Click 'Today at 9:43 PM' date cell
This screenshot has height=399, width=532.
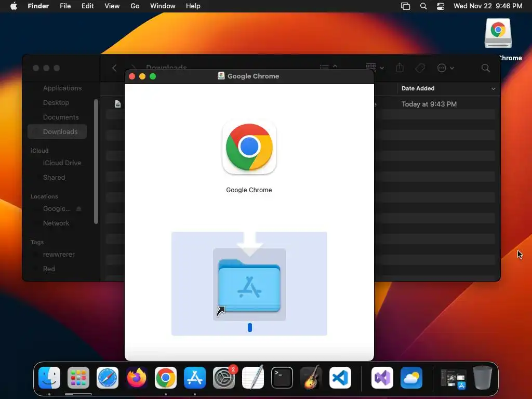pos(429,104)
